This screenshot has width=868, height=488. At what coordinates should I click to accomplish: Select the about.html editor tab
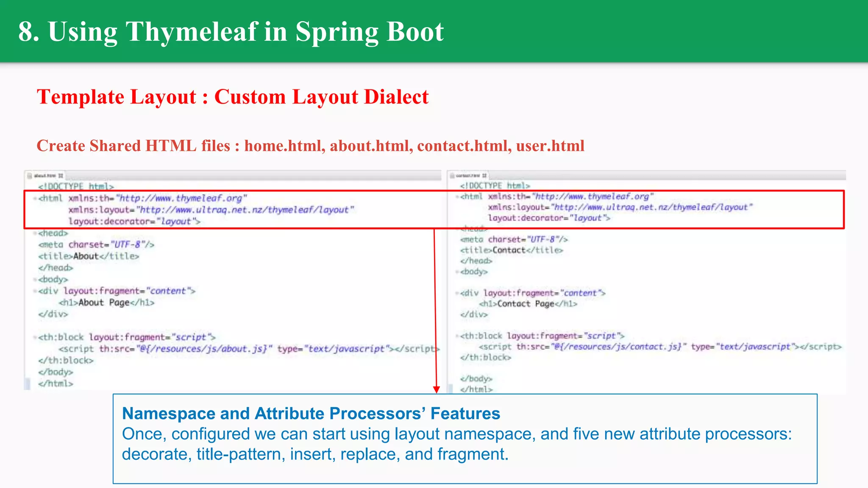click(x=45, y=175)
